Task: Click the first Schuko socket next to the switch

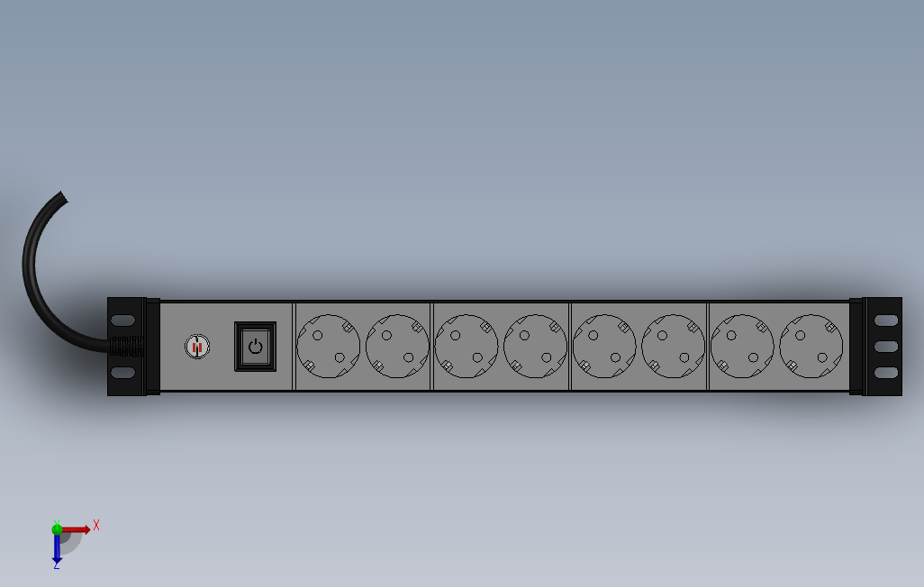Action: pyautogui.click(x=328, y=346)
